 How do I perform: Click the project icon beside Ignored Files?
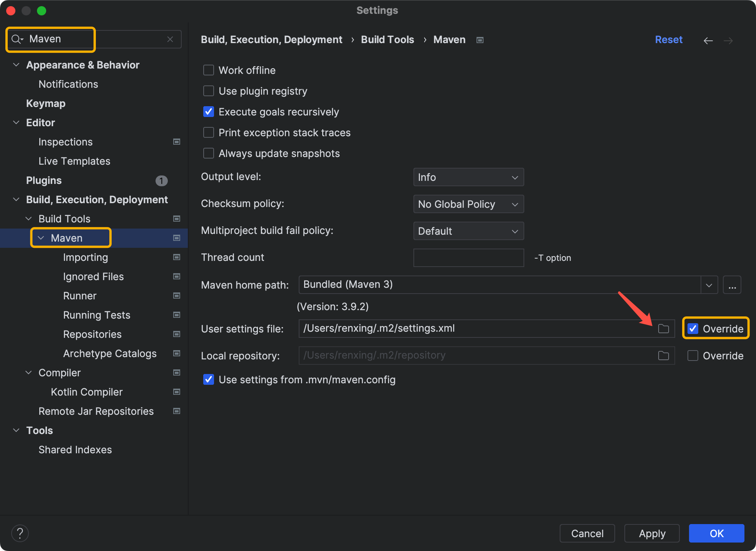coord(177,277)
